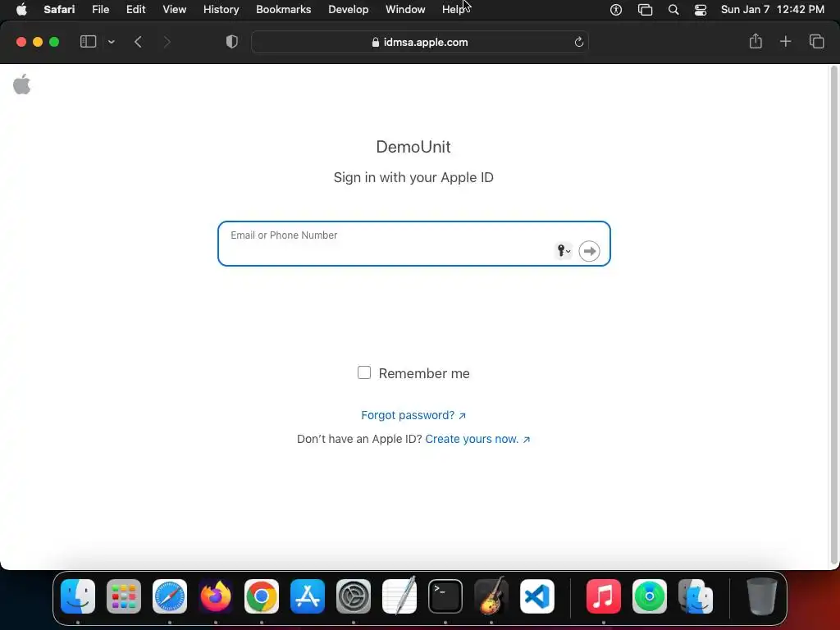Open the History menu
This screenshot has width=840, height=630.
click(x=221, y=10)
